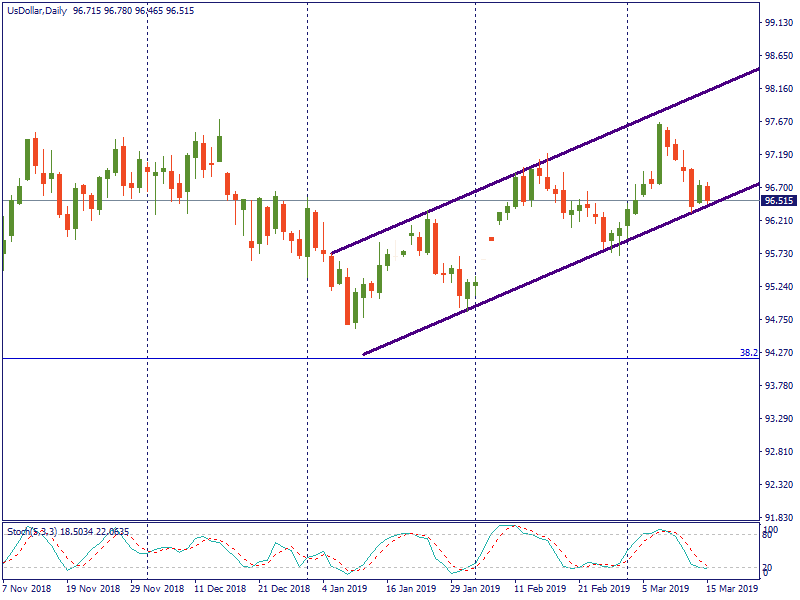Click the highlighted 96.515 current price tag

click(779, 200)
